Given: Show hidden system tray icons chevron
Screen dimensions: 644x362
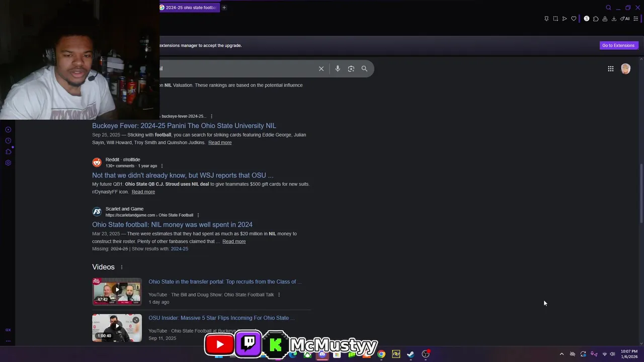Looking at the screenshot, I should tap(561, 354).
